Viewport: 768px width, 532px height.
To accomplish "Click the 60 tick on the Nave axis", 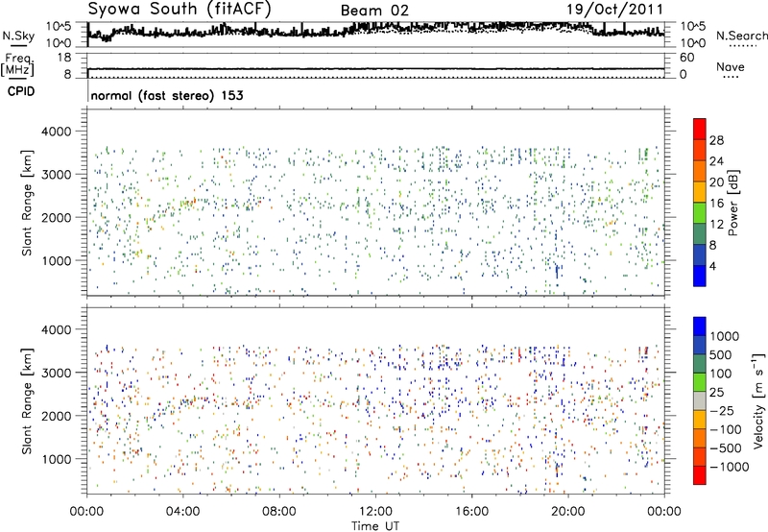I will (x=687, y=58).
